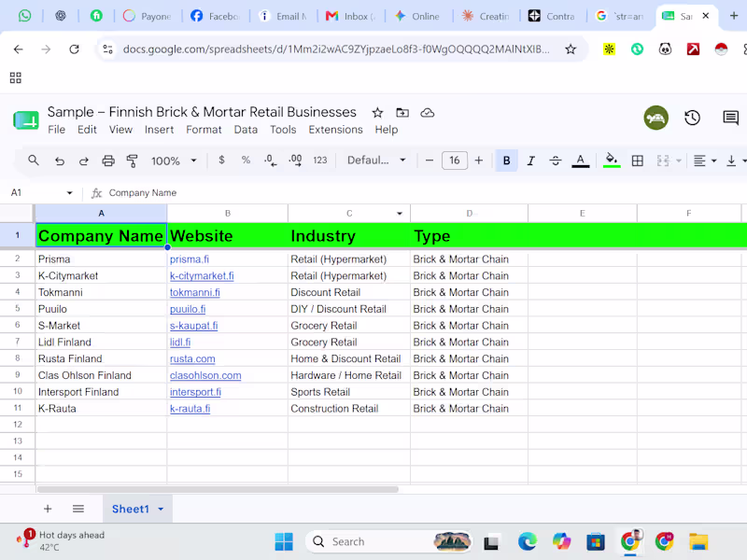Open the comments panel icon
Image resolution: width=747 pixels, height=560 pixels.
730,118
